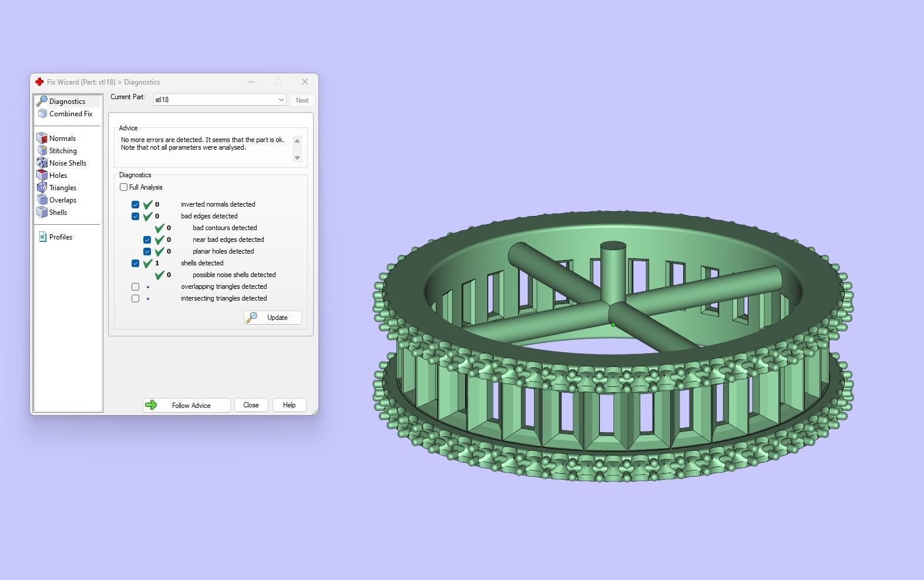This screenshot has width=924, height=580.
Task: Minimize the Fix Wizard dialog
Action: coord(251,82)
